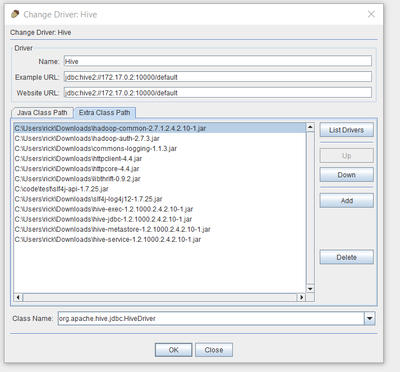Open the Class Name dropdown arrow
Image resolution: width=400 pixels, height=372 pixels.
tap(369, 318)
